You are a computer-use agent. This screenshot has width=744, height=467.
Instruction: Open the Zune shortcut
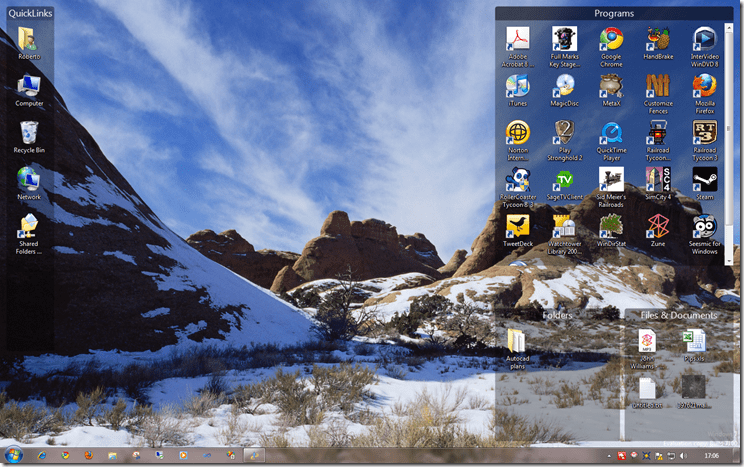(658, 225)
